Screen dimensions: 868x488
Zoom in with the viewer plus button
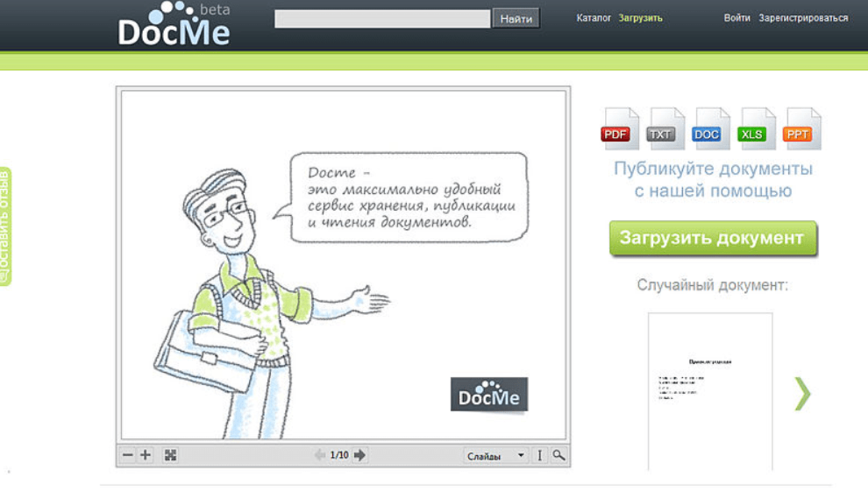click(145, 455)
